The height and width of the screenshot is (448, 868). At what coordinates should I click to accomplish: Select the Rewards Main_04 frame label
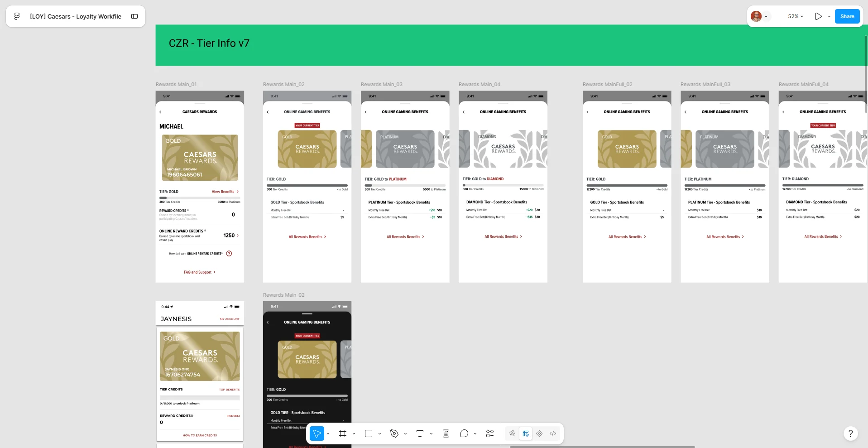pos(480,84)
